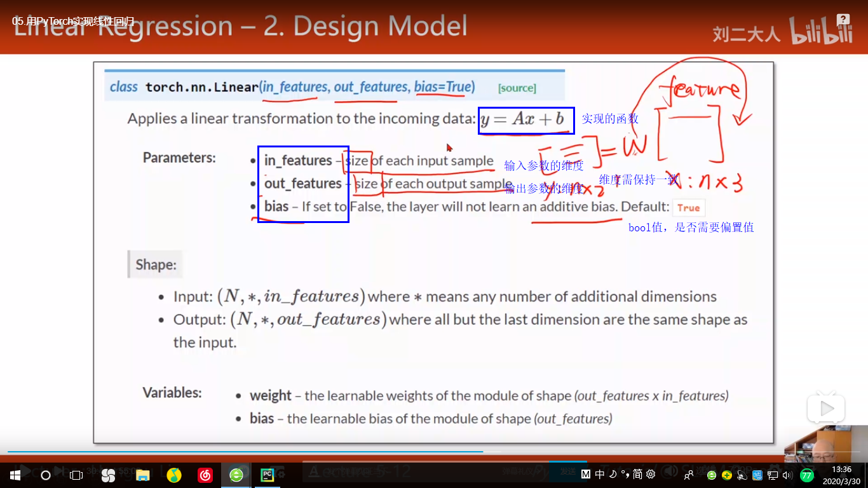Screen dimensions: 868x488
Task: Click the blue network manager tray icon
Action: click(757, 475)
